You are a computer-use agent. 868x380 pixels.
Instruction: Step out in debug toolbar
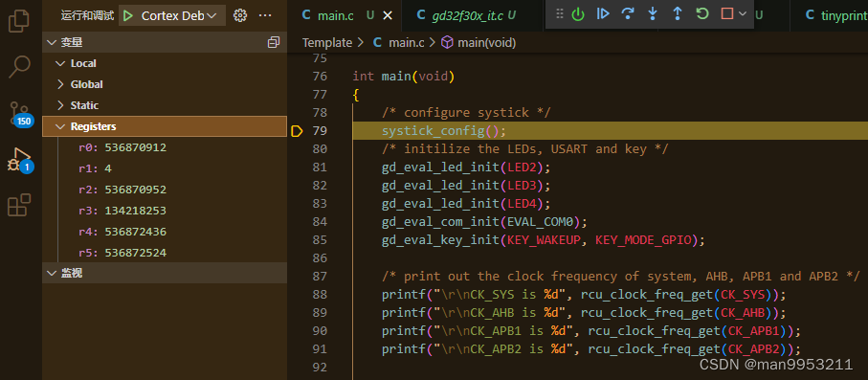click(678, 13)
